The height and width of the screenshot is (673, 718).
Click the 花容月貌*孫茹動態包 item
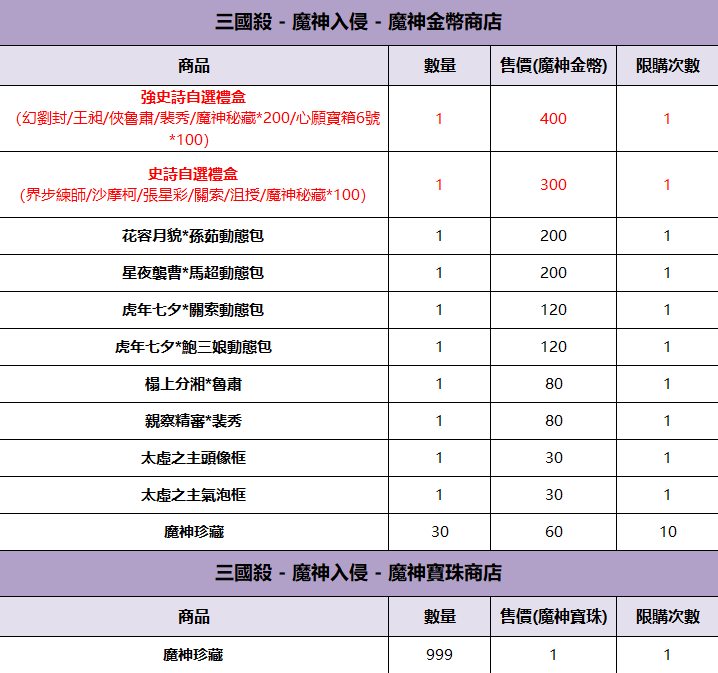pyautogui.click(x=194, y=236)
